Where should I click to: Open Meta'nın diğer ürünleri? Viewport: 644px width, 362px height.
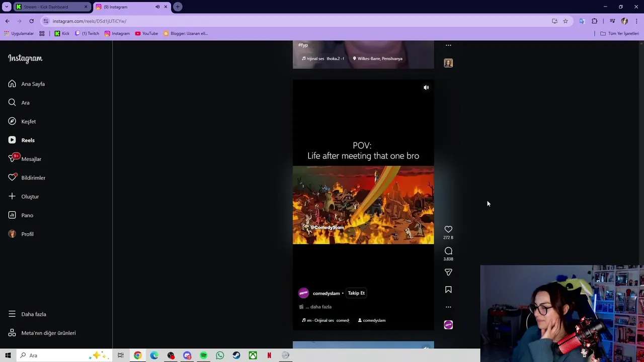tap(42, 333)
